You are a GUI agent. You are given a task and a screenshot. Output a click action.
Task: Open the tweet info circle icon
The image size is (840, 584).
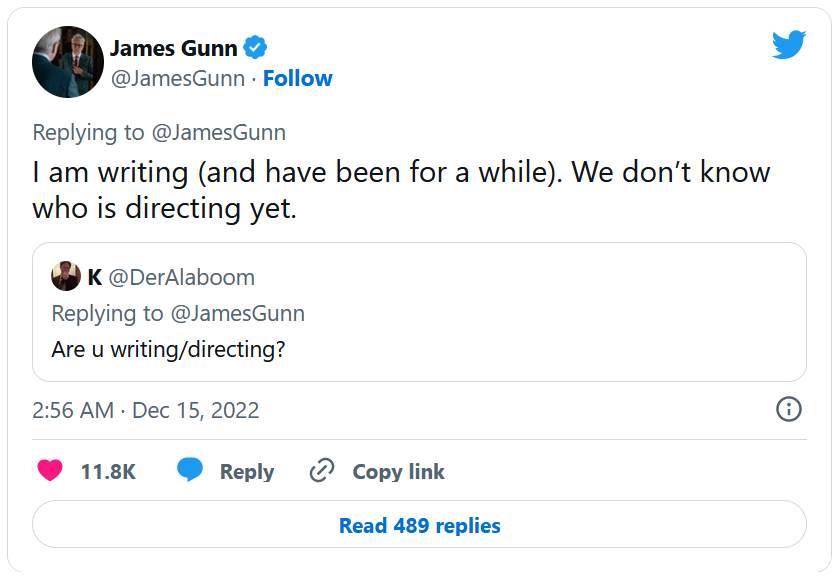pyautogui.click(x=789, y=409)
